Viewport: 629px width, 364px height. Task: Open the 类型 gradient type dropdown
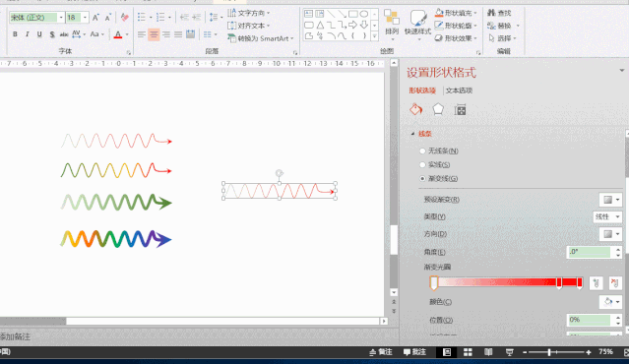pos(607,216)
